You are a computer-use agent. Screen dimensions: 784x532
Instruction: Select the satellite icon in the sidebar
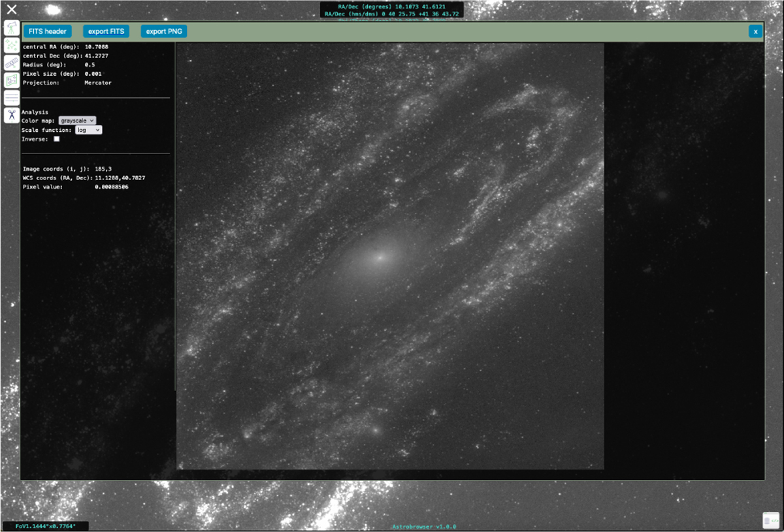(x=12, y=63)
